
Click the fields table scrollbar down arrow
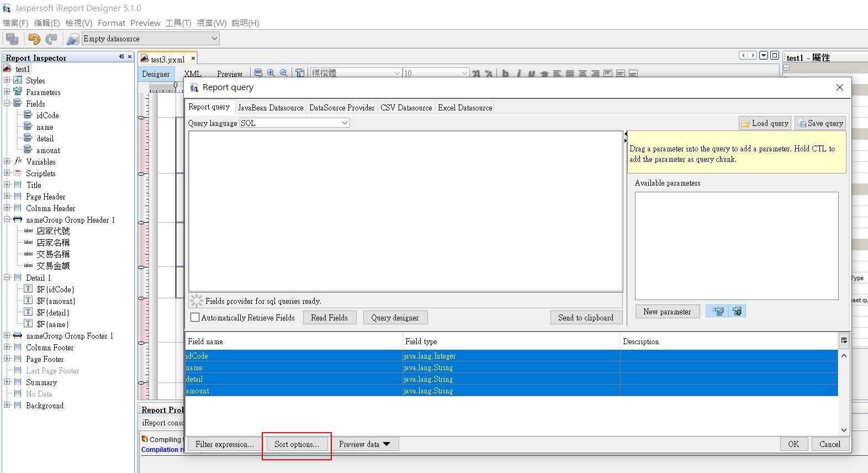click(844, 430)
